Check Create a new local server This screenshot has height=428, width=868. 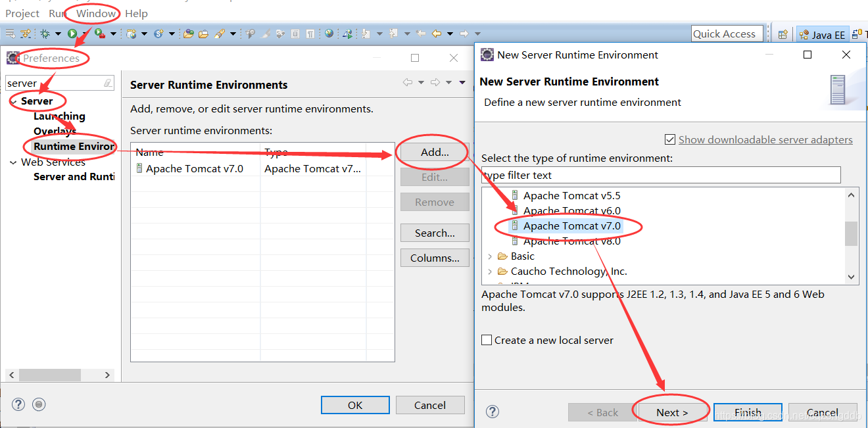[487, 340]
